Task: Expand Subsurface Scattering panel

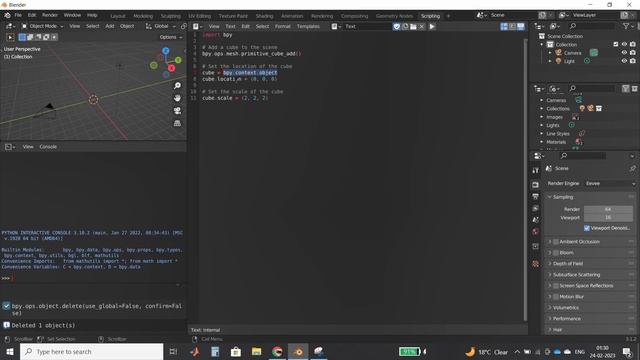Action: pyautogui.click(x=576, y=275)
